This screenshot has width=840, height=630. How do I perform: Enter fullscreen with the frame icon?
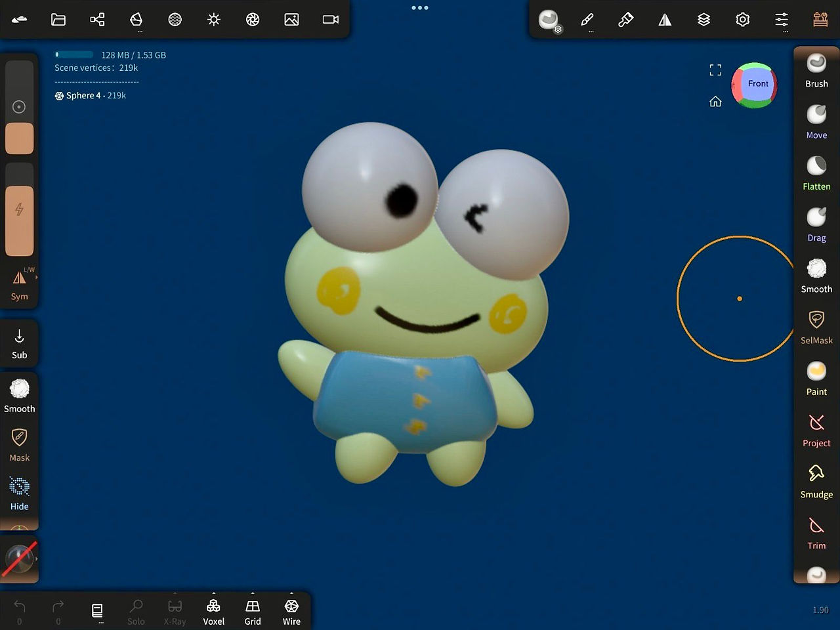[715, 70]
